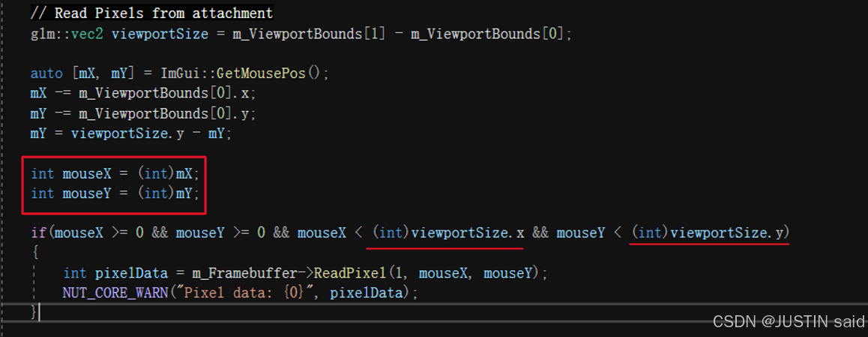Click the mX -= m_ViewportBounds[0].x line
Screen dimensions: 868x337
[145, 93]
